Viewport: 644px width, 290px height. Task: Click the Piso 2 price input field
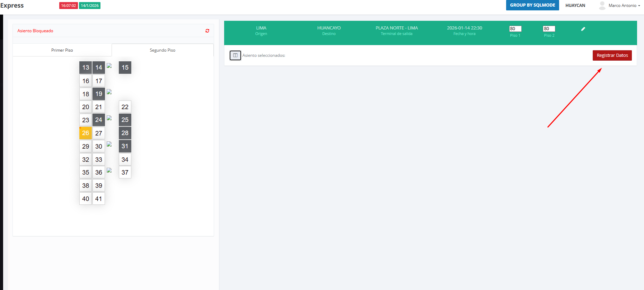[549, 29]
